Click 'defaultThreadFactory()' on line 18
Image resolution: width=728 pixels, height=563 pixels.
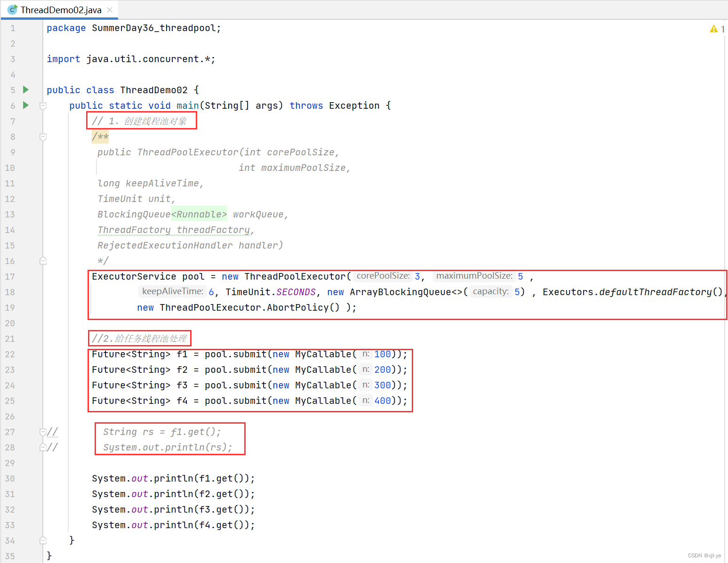click(661, 292)
